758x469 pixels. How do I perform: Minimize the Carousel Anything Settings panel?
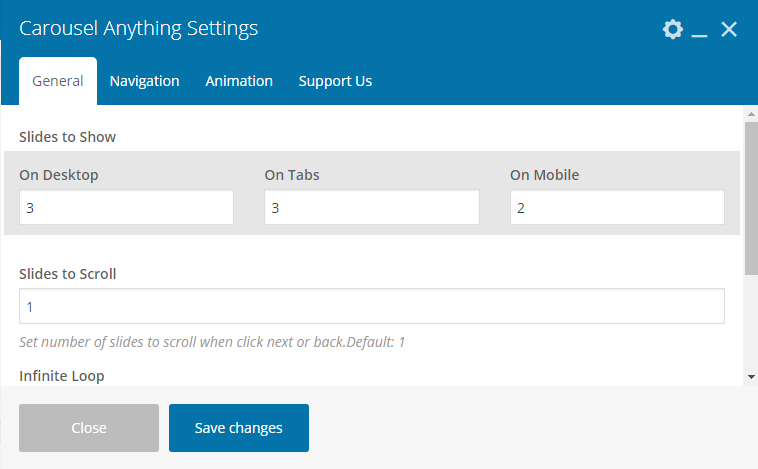[700, 30]
